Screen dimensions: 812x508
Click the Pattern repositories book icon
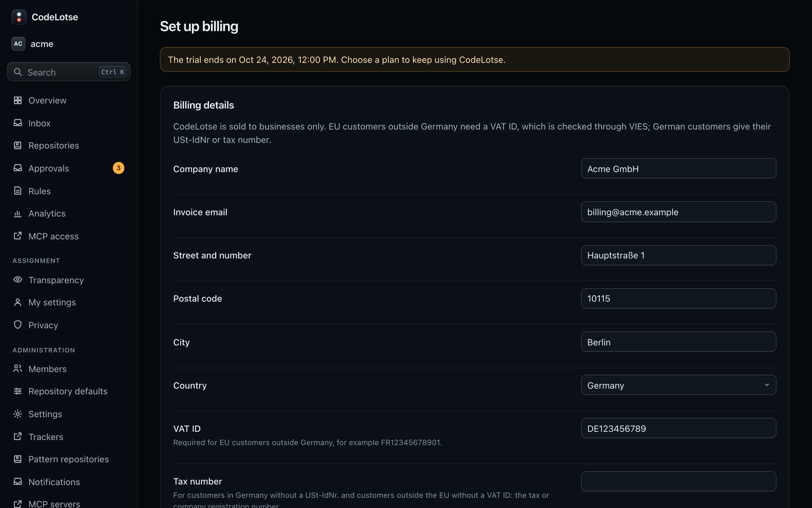pyautogui.click(x=18, y=459)
